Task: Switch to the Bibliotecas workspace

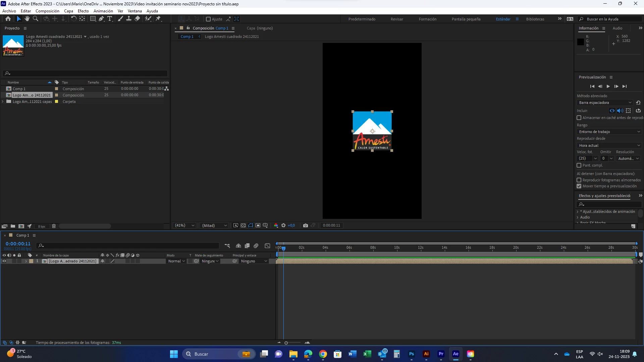Action: click(x=535, y=19)
